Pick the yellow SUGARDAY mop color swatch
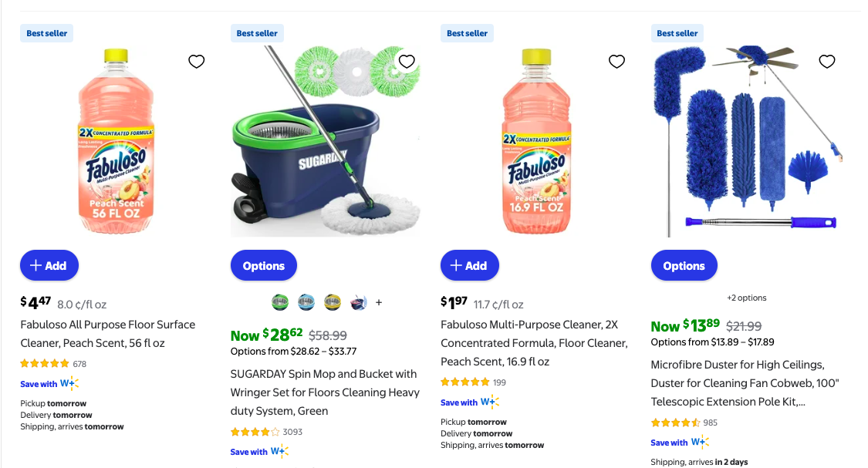The width and height of the screenshot is (868, 468). pyautogui.click(x=333, y=302)
